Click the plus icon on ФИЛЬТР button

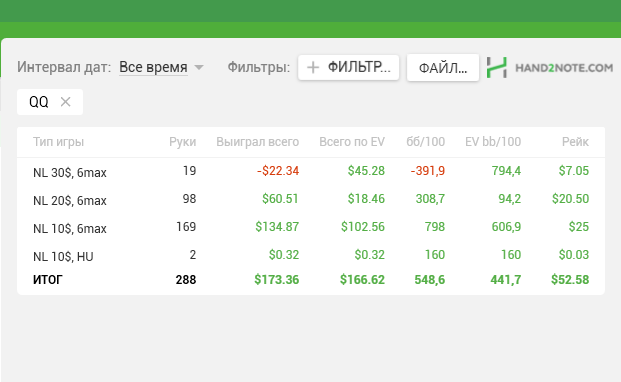[x=313, y=67]
